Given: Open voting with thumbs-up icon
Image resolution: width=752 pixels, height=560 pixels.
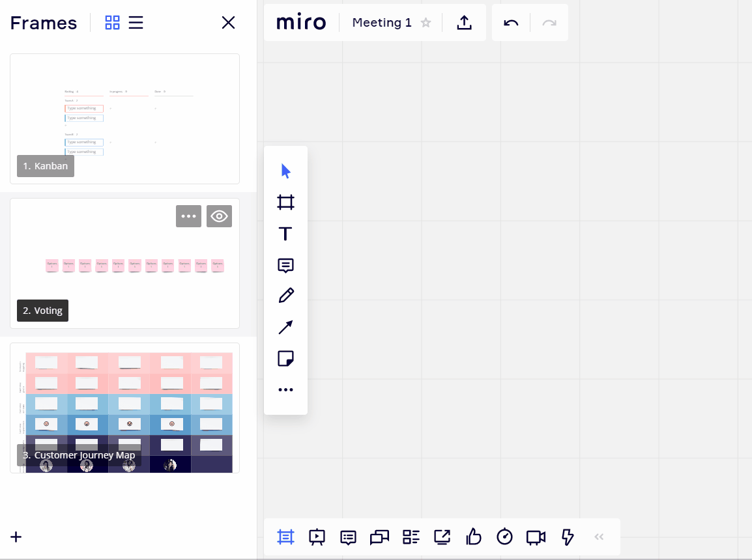Looking at the screenshot, I should (x=473, y=537).
